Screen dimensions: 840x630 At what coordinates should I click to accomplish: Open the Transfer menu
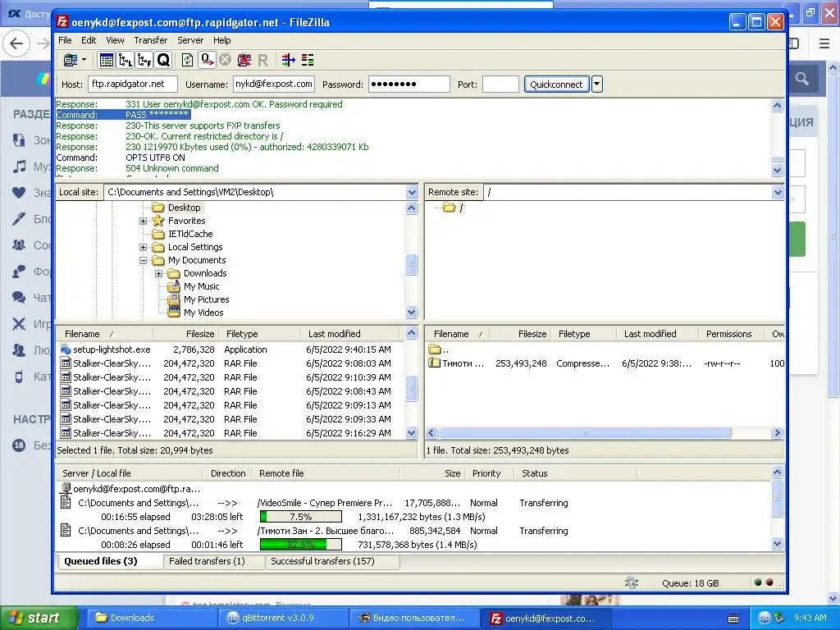click(x=151, y=40)
